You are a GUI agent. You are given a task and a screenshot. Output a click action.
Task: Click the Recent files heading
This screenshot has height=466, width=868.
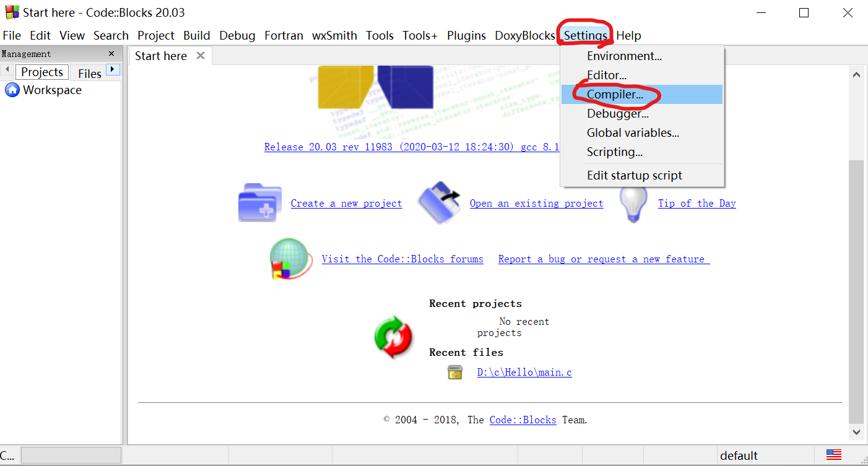coord(466,352)
